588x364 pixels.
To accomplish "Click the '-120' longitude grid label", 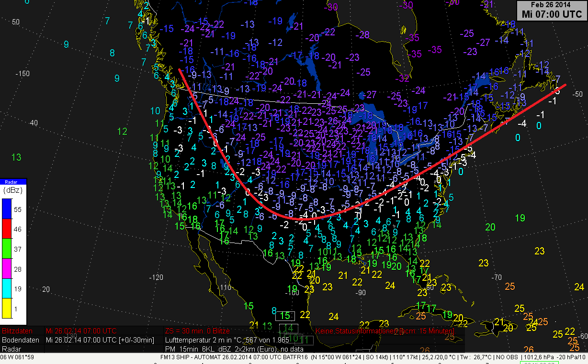I will pyautogui.click(x=156, y=277).
